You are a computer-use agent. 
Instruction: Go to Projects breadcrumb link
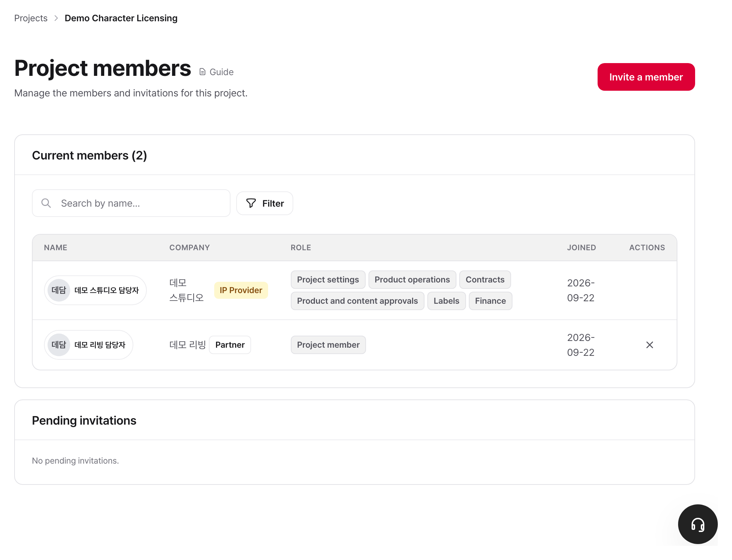tap(31, 18)
